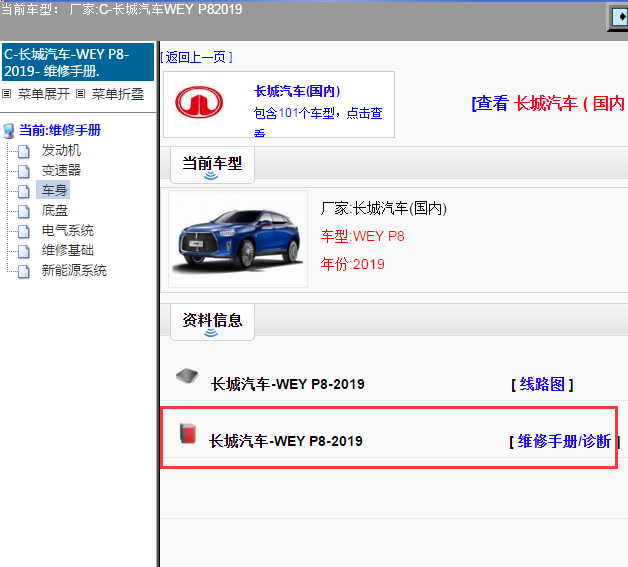
Task: Go back with 返回上一页 link
Action: (196, 57)
